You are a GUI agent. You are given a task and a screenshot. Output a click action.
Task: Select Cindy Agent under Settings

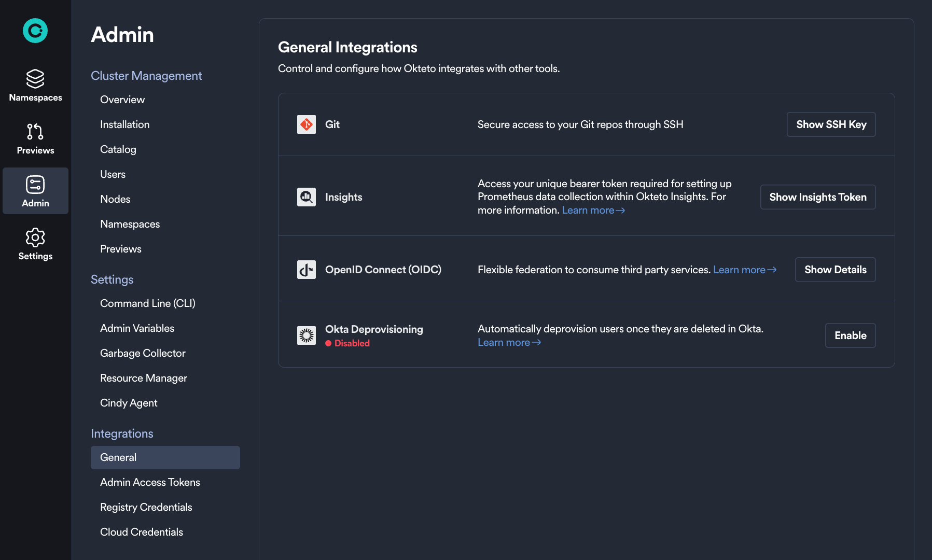pos(129,403)
